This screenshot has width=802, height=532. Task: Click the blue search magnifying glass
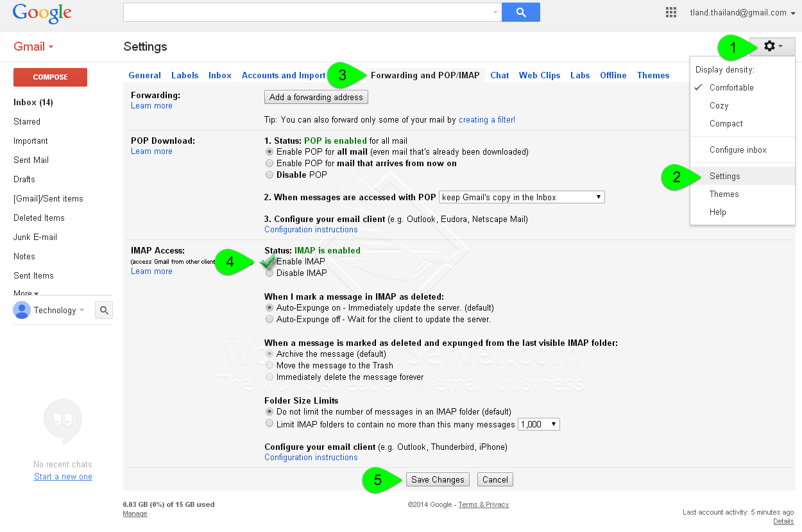point(520,12)
